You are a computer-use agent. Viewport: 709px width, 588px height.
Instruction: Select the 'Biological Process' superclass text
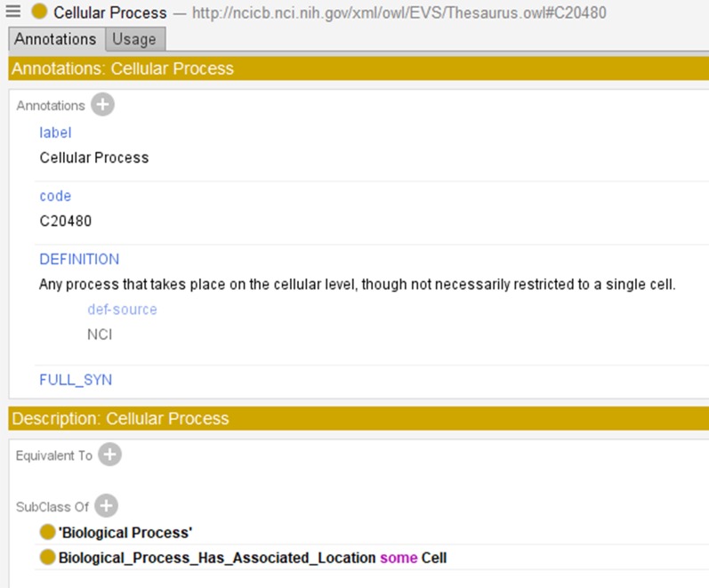tap(125, 533)
